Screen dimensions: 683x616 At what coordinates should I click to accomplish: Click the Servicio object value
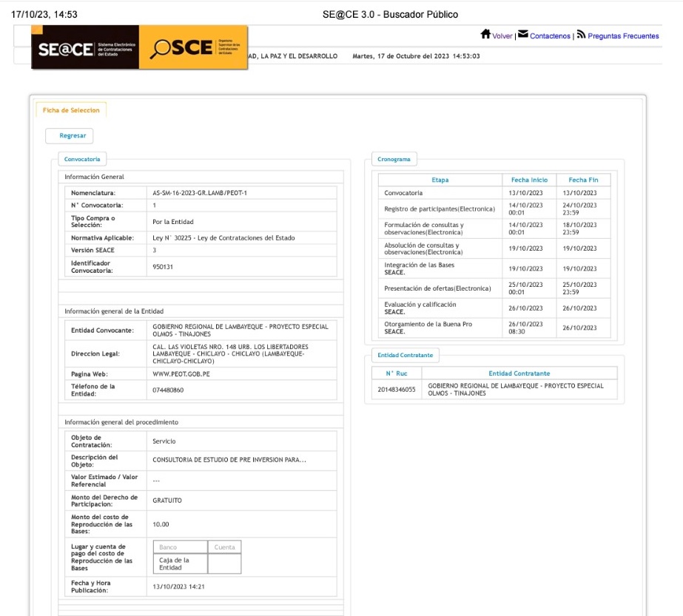(x=164, y=441)
